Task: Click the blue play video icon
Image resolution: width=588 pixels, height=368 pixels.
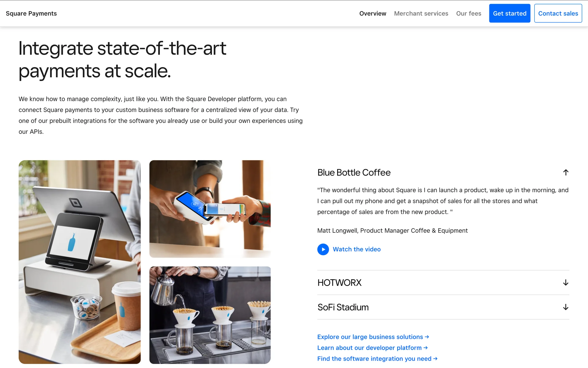Action: (323, 249)
